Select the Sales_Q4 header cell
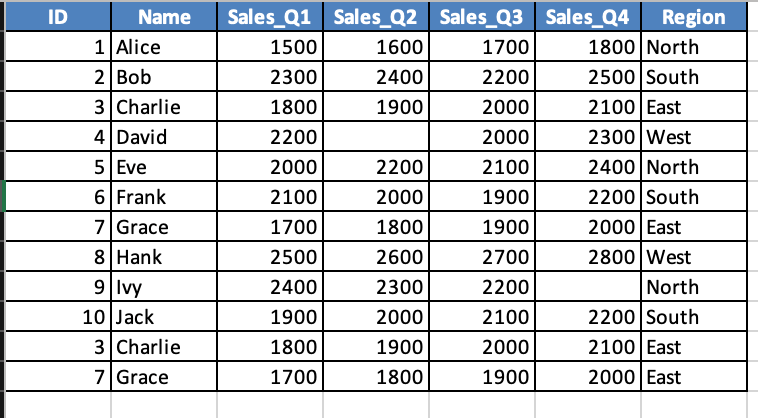Image resolution: width=758 pixels, height=418 pixels. click(588, 17)
